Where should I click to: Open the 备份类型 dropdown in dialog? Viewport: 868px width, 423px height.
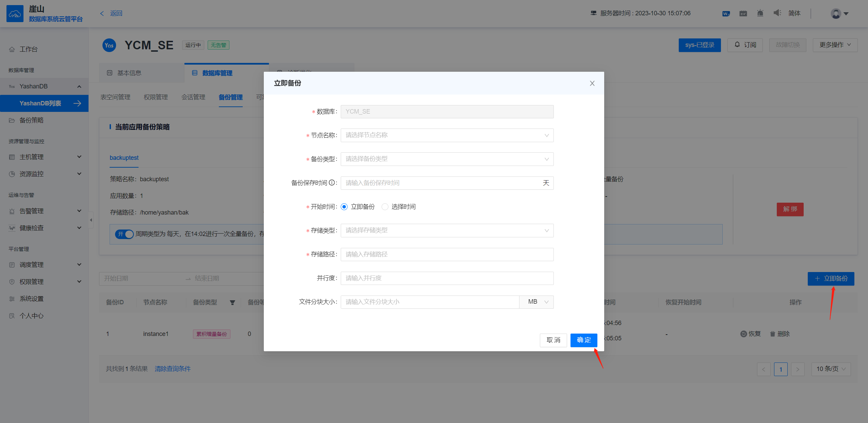click(447, 159)
